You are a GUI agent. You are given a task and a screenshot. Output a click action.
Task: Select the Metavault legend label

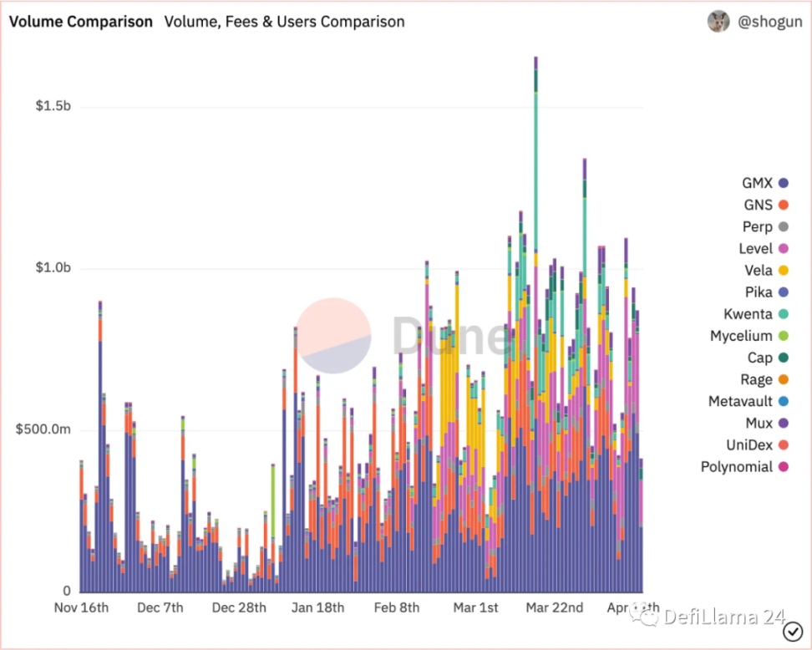[x=739, y=401]
